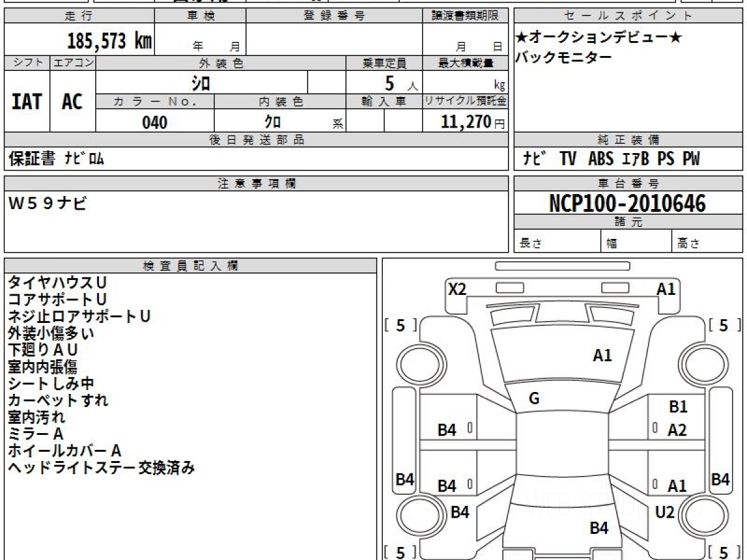Select the ヘッドライトステー交換済み note
Image resolution: width=747 pixels, height=560 pixels.
coord(101,467)
